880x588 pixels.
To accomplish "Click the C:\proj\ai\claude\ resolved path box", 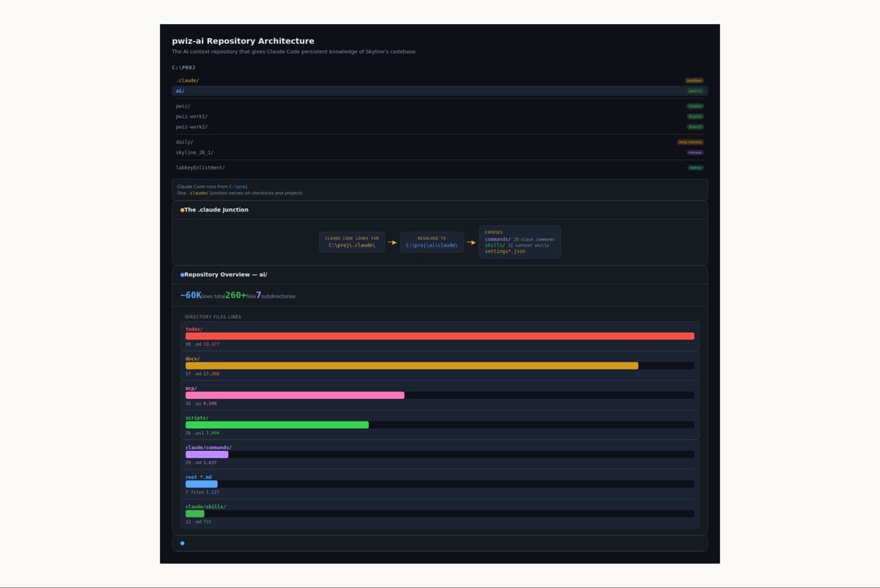I will [432, 242].
